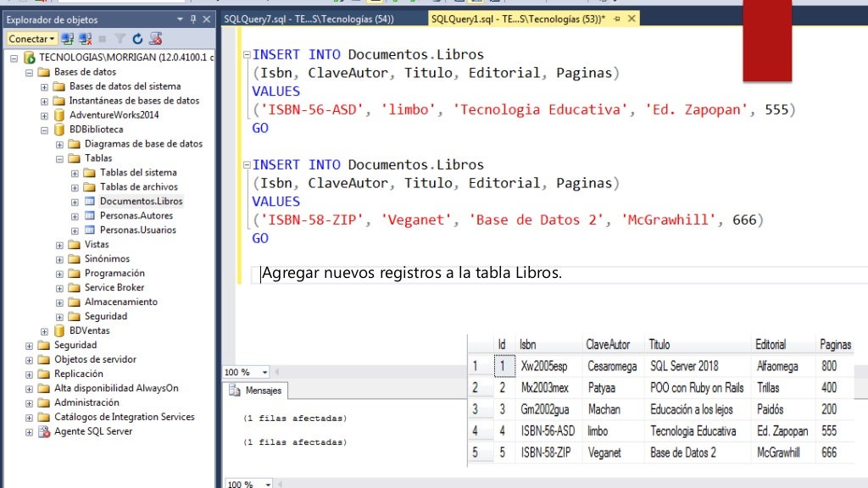Close the SQLQuery1.sql tab
Image resolution: width=868 pixels, height=488 pixels.
pos(632,19)
